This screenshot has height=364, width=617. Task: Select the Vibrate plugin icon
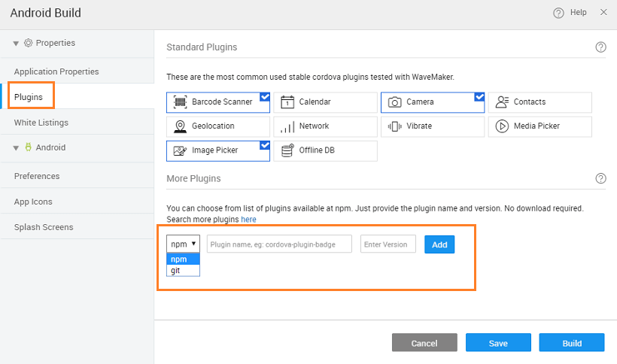394,126
